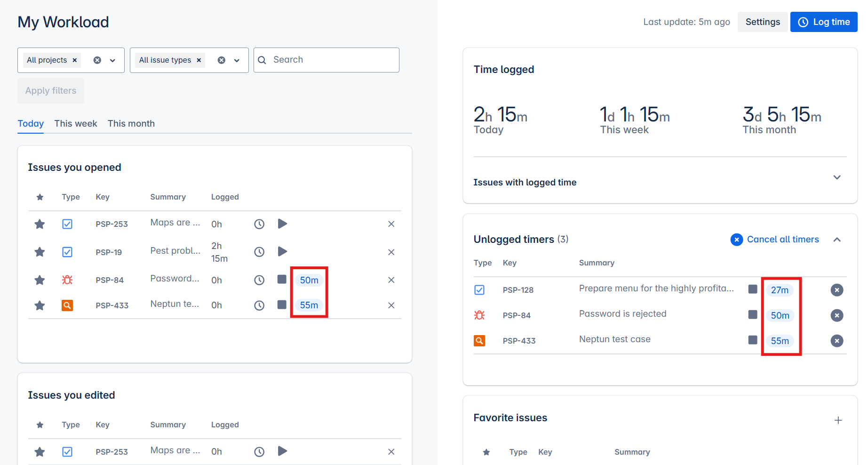Open log time clock for PSP-433 in opened issues
The width and height of the screenshot is (868, 465).
coord(259,305)
